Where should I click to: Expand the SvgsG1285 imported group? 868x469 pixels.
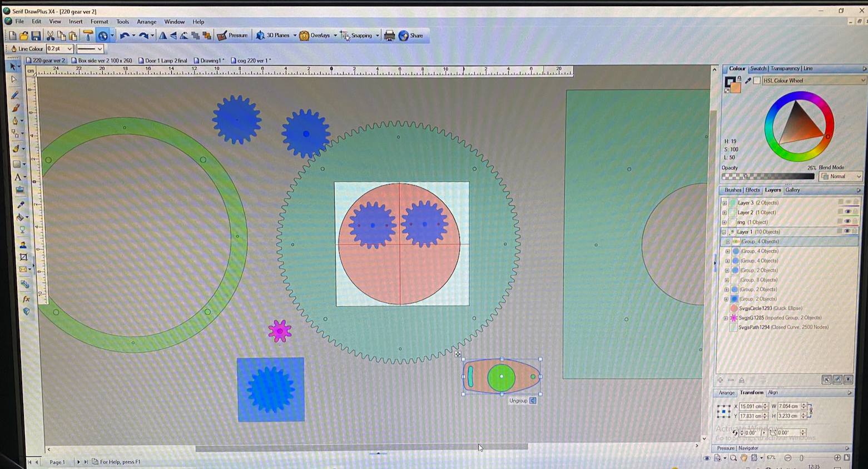click(725, 317)
